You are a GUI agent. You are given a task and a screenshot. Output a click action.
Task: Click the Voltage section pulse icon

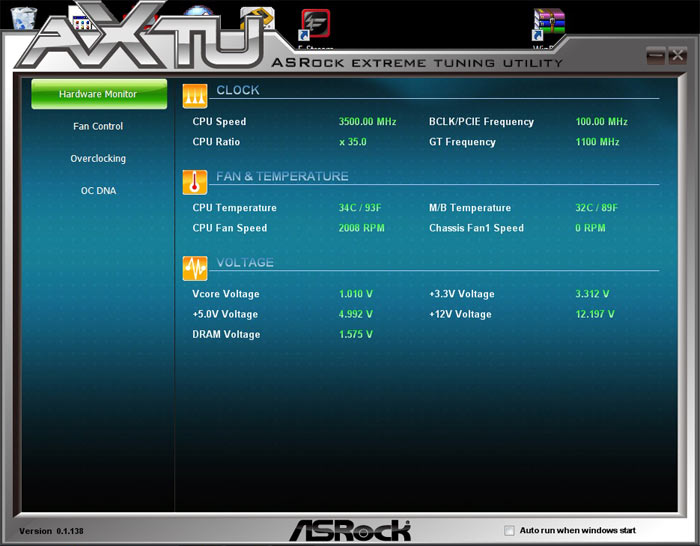[195, 268]
